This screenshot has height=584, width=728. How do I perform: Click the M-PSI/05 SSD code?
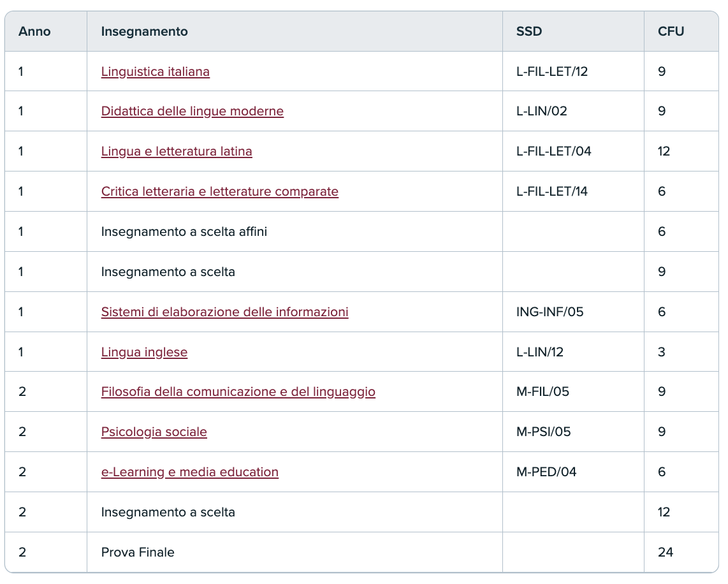coord(543,432)
